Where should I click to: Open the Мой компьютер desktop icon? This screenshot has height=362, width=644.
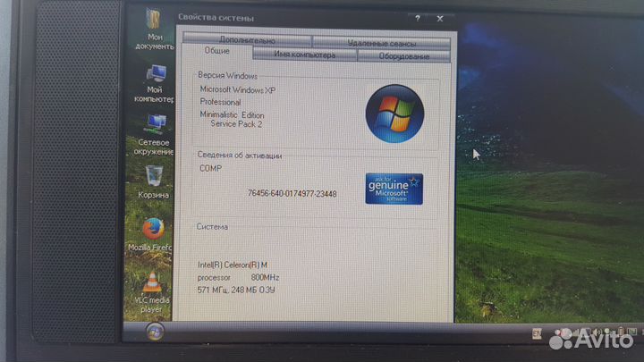click(155, 84)
